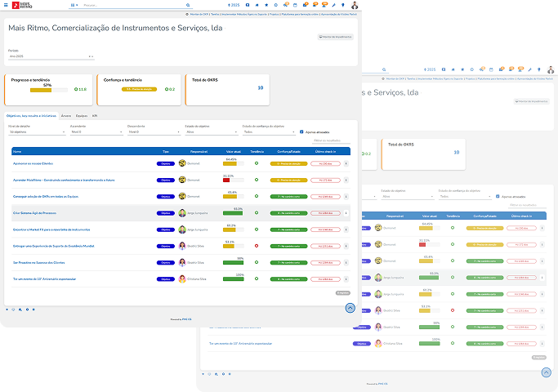Open the Período dropdown showing Ano 2025
The image size is (558, 392).
click(x=51, y=56)
